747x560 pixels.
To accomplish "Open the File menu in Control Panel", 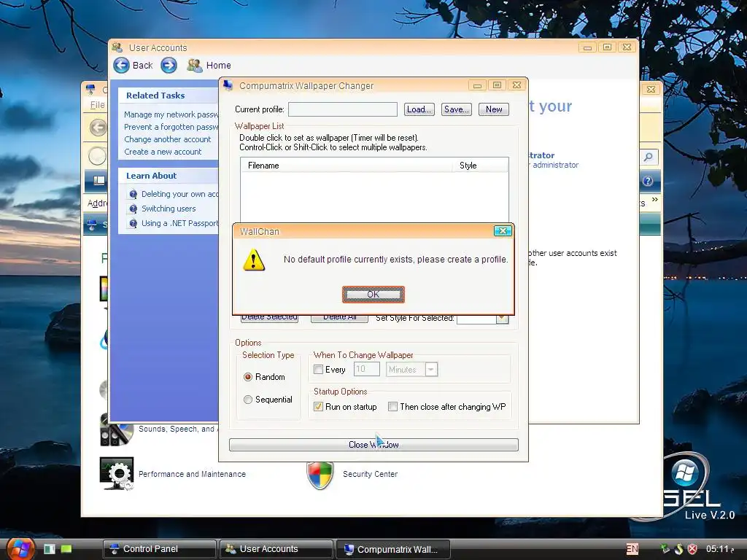I will click(97, 105).
